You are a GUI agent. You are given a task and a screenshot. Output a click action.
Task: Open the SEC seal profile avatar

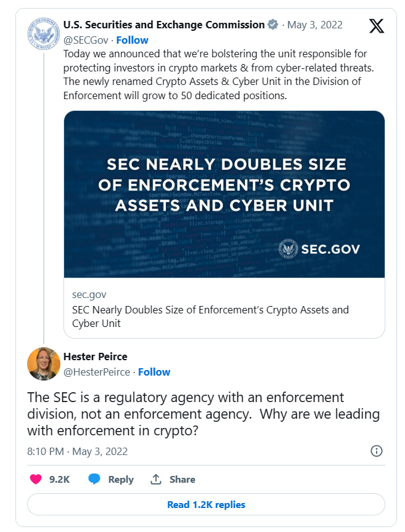tap(44, 34)
